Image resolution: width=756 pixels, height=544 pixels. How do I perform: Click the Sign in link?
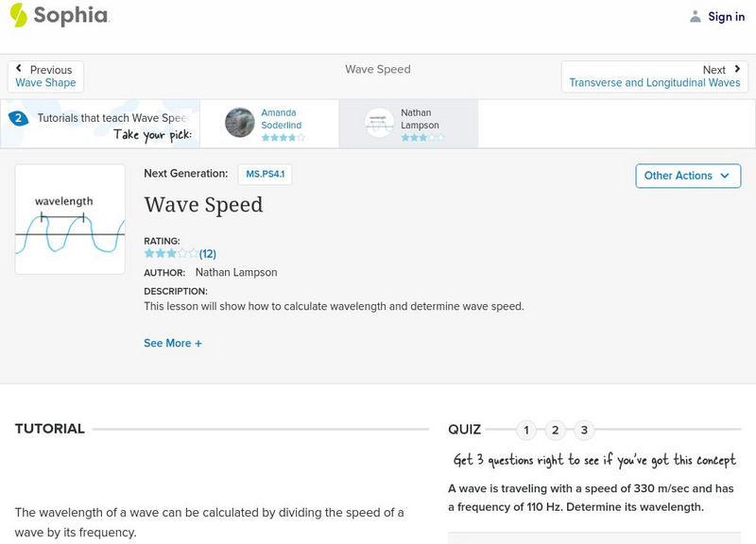pyautogui.click(x=726, y=16)
